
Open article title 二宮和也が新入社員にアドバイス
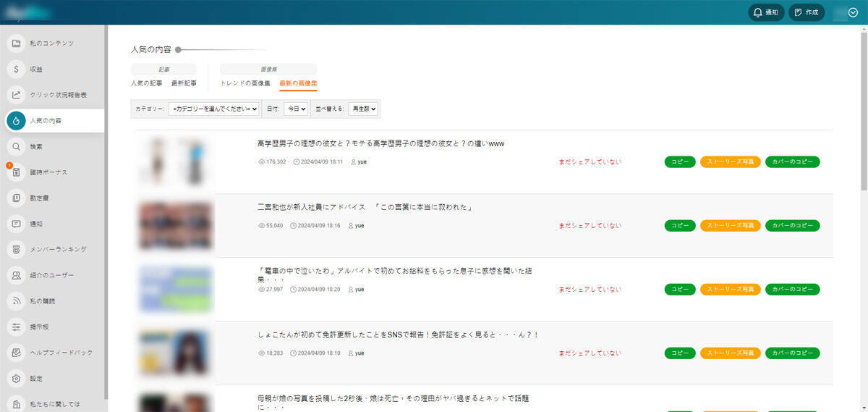pyautogui.click(x=365, y=208)
